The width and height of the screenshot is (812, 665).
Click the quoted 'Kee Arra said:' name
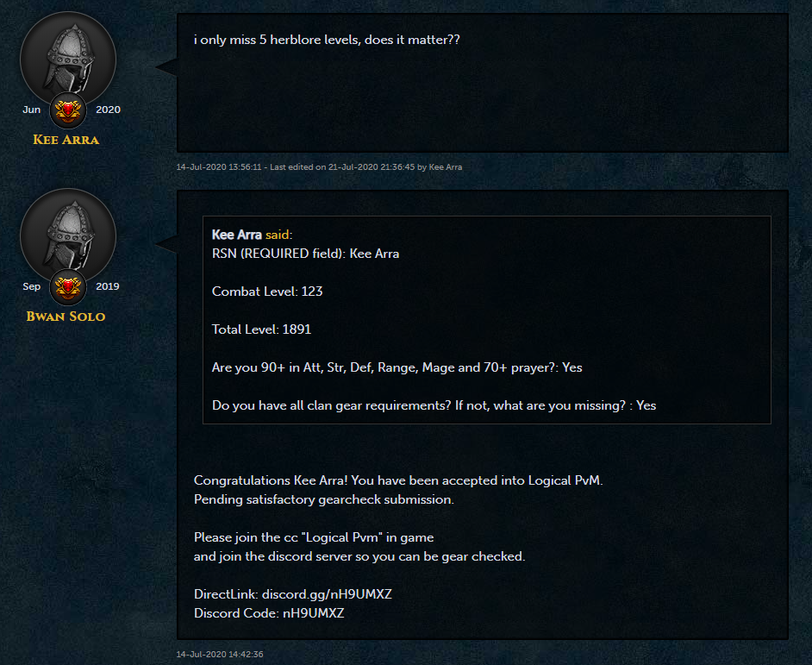(x=237, y=235)
